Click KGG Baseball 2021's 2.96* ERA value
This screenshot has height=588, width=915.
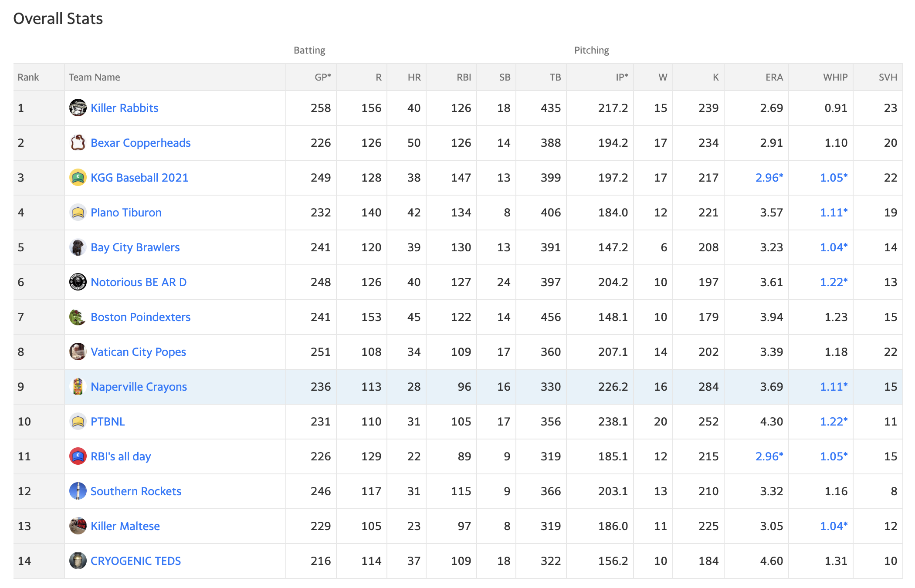coord(769,178)
